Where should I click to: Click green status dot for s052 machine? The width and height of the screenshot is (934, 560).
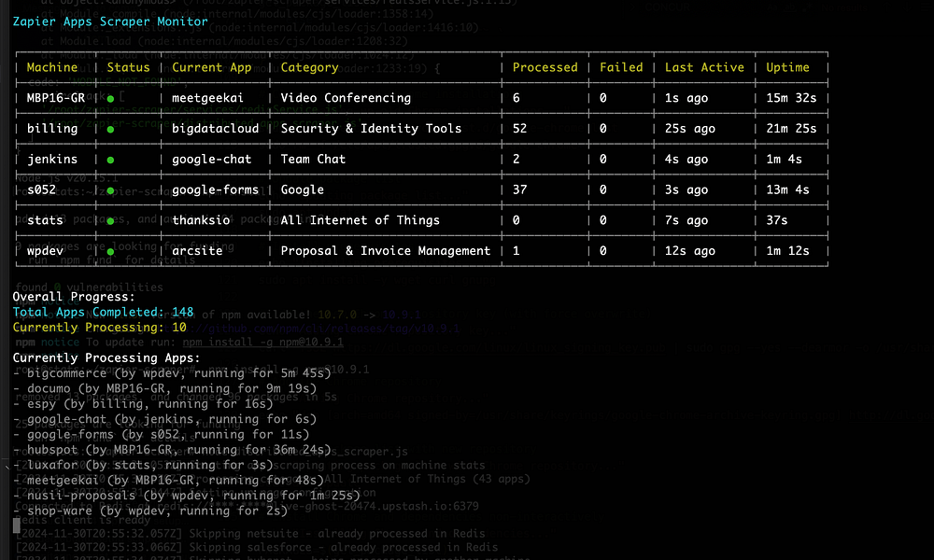[110, 190]
